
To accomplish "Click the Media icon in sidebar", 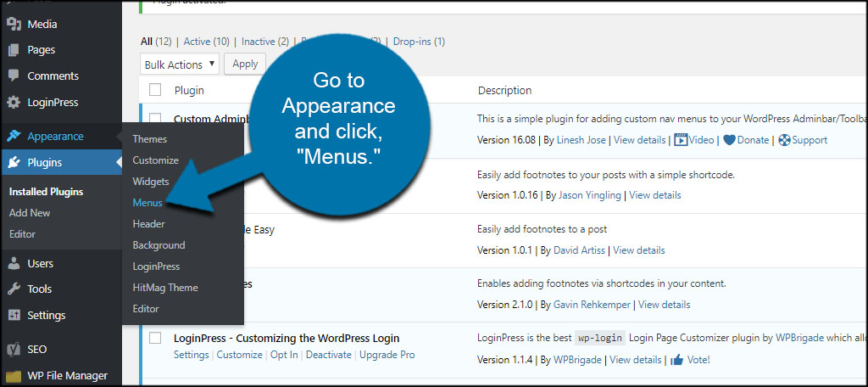I will click(x=14, y=25).
